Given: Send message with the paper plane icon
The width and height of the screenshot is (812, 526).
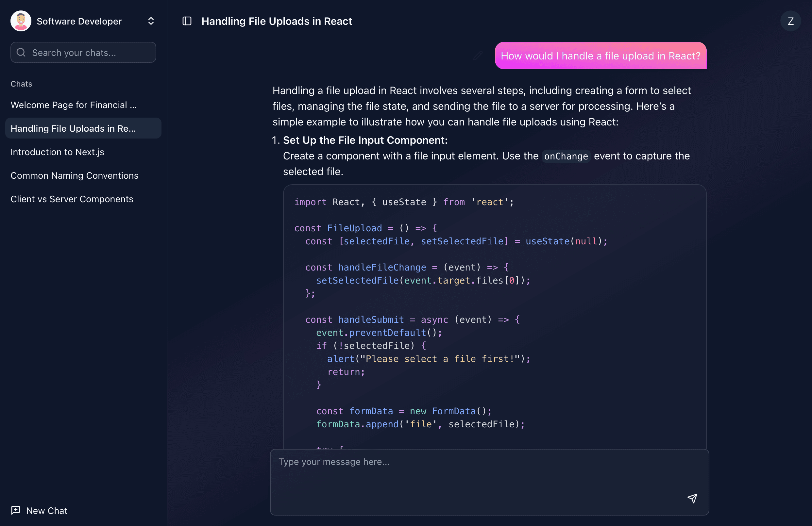Looking at the screenshot, I should click(693, 498).
